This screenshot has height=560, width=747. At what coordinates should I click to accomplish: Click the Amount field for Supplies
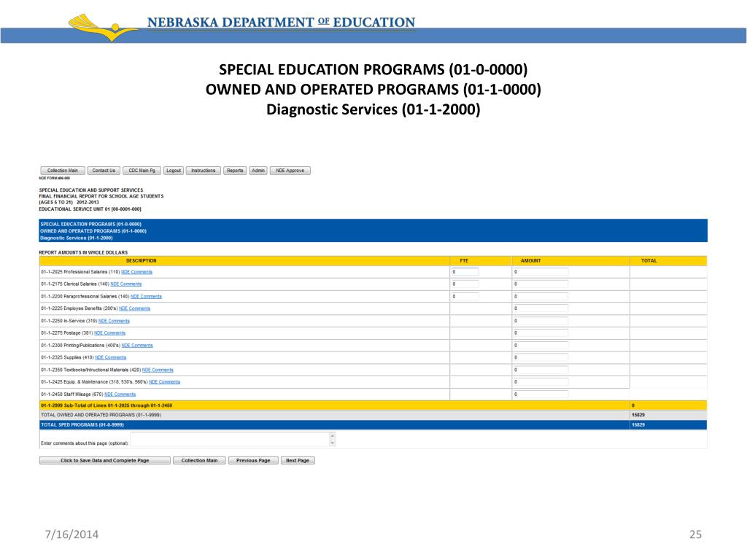pos(541,357)
